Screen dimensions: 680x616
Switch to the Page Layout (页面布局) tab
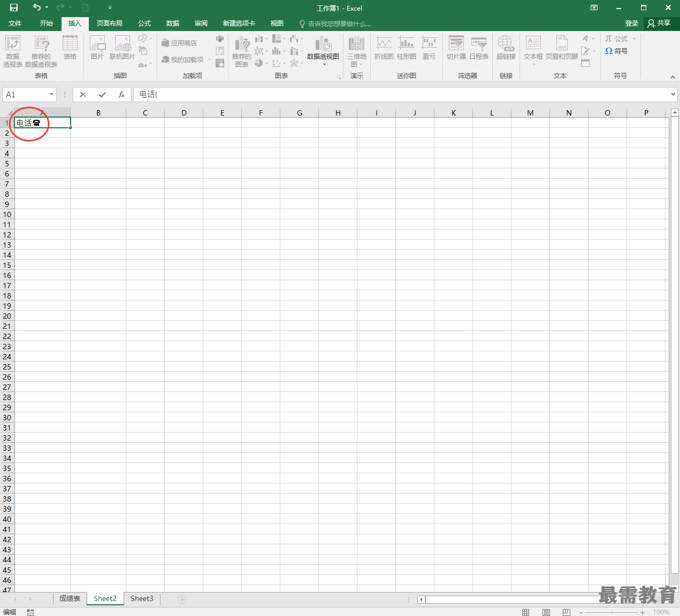coord(110,24)
